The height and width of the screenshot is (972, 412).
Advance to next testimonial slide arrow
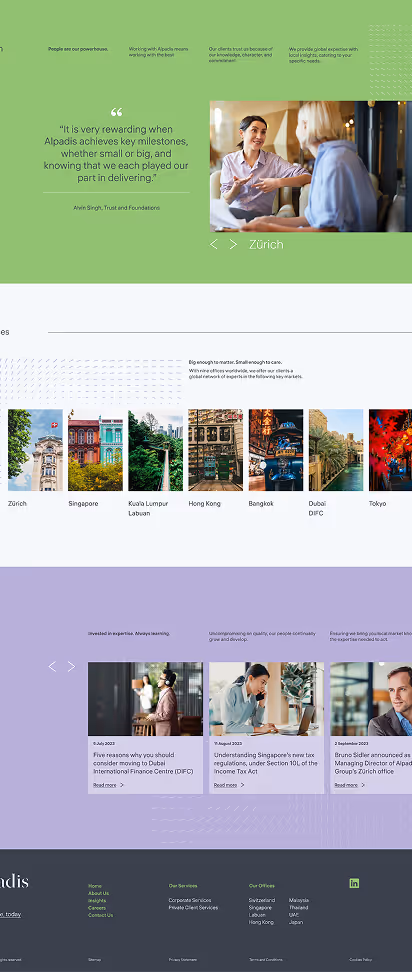[233, 244]
